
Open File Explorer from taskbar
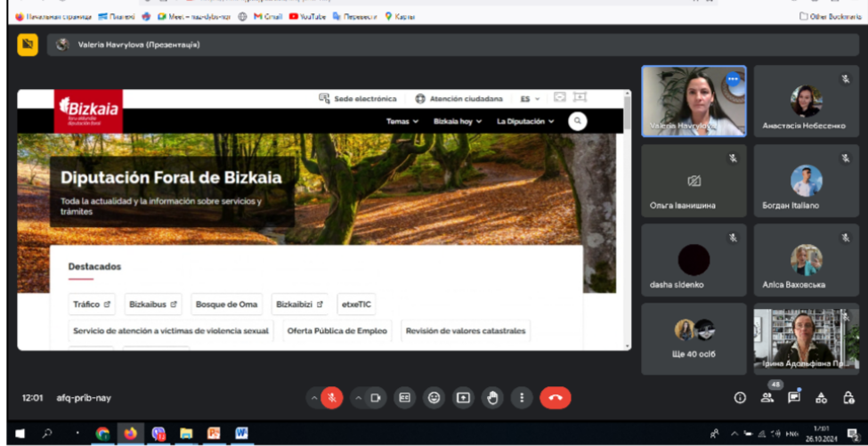pos(186,434)
